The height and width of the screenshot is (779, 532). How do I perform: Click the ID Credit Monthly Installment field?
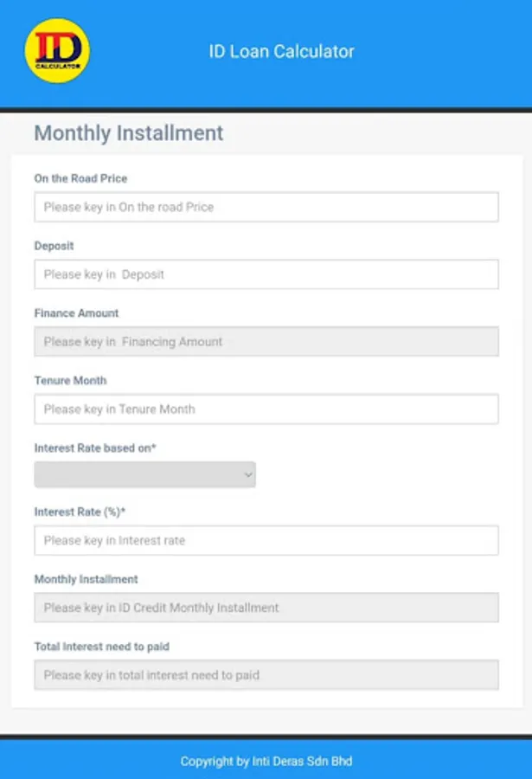pos(266,608)
